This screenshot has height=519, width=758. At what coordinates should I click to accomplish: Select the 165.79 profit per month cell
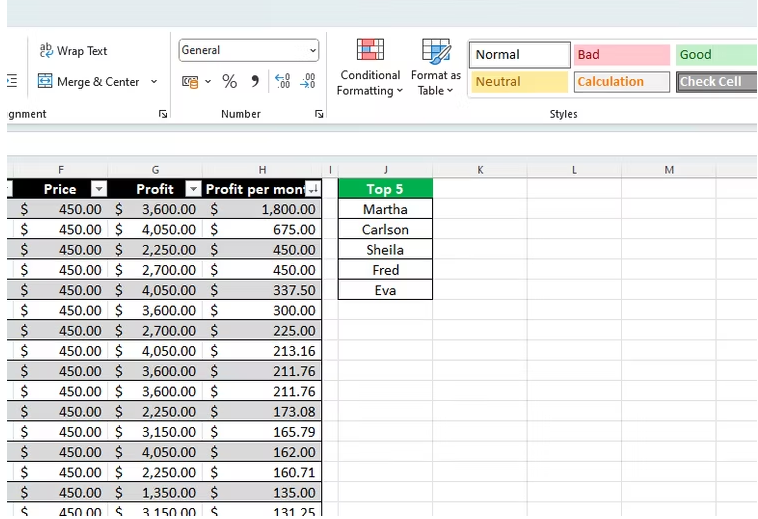coord(262,432)
